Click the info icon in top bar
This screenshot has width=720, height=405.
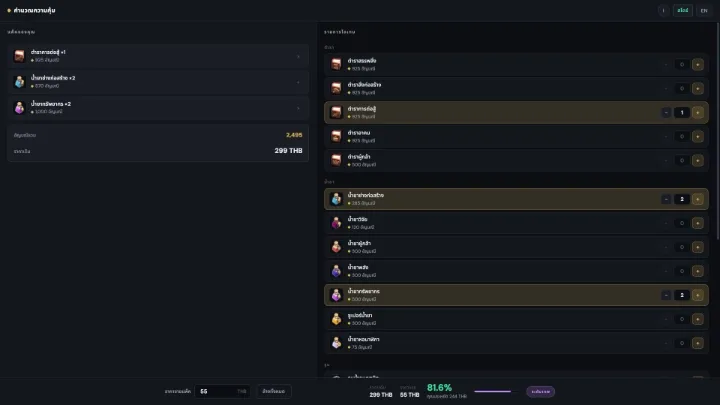tap(663, 10)
